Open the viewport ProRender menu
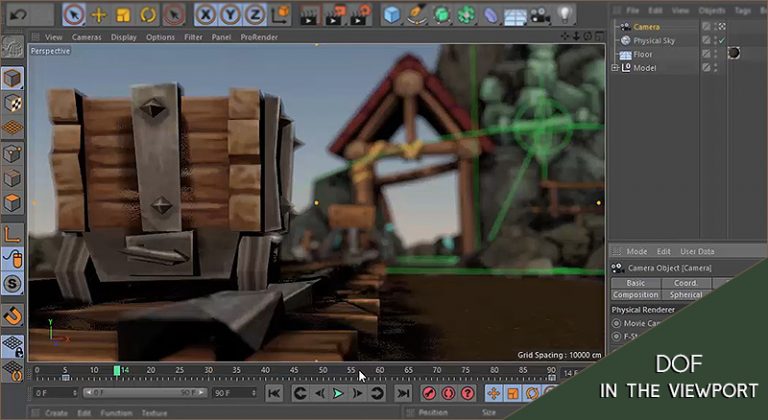 (x=259, y=37)
